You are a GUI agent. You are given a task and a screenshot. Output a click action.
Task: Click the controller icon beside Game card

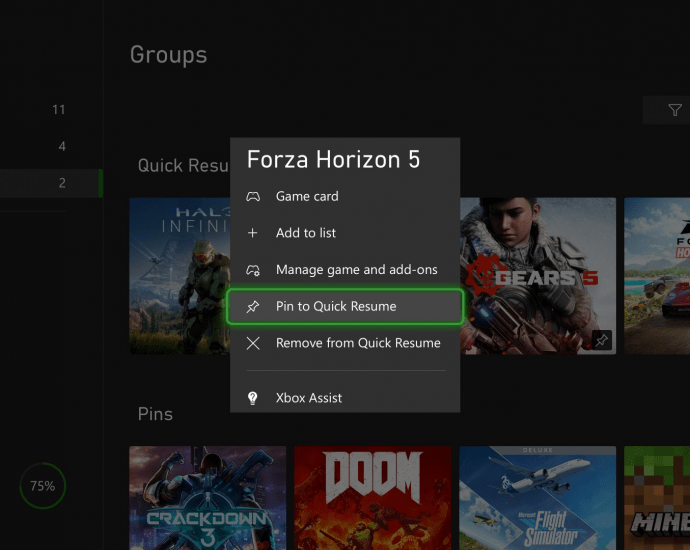point(253,197)
